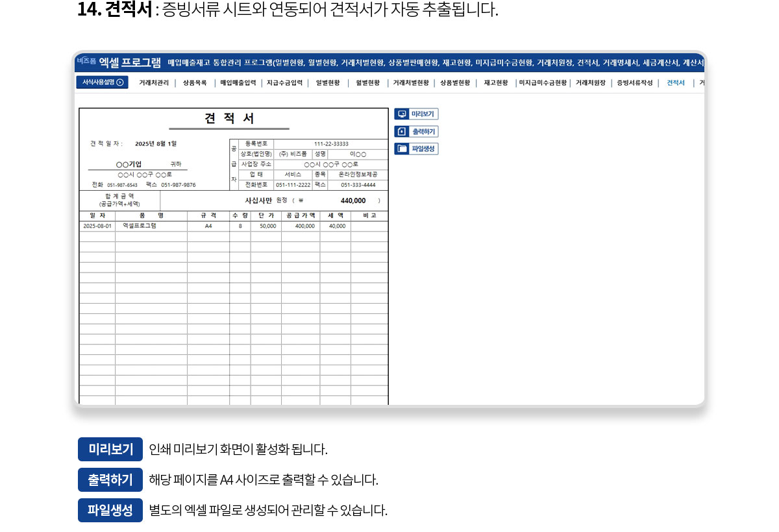Select the 지급수금입력 tab

click(285, 83)
